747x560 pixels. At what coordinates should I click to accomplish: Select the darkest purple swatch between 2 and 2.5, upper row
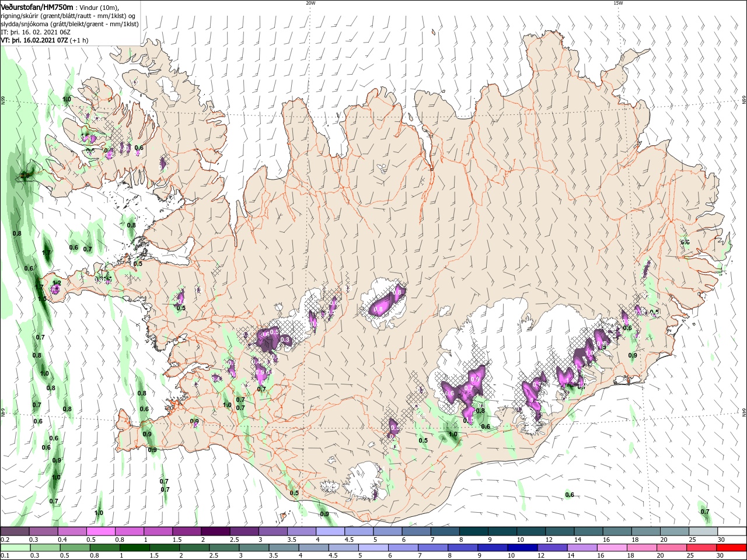click(x=215, y=531)
